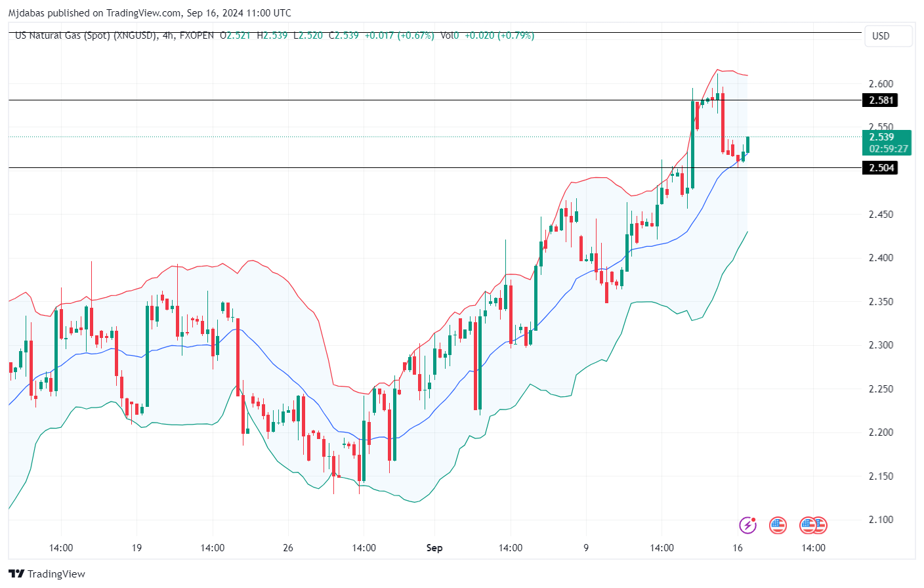The image size is (924, 588).
Task: Open the first US flag economic event
Action: click(x=778, y=525)
